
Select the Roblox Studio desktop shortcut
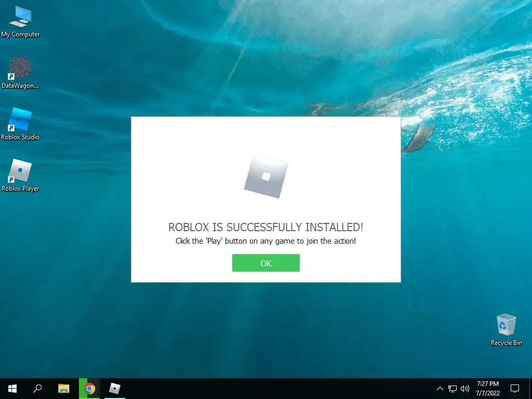20,124
